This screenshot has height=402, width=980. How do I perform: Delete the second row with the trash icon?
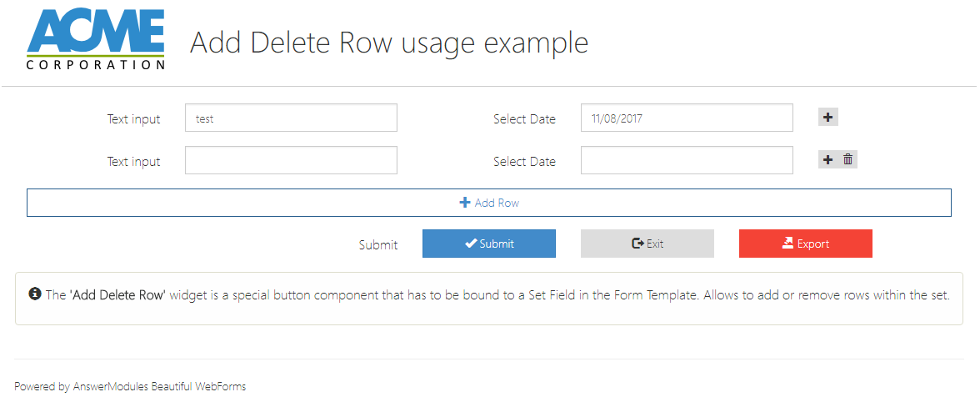847,160
